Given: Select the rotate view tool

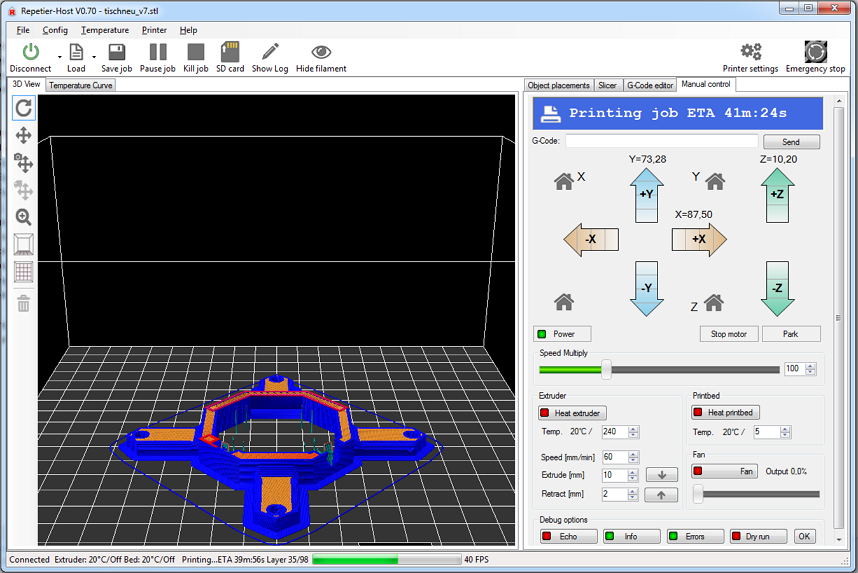Looking at the screenshot, I should coord(23,108).
